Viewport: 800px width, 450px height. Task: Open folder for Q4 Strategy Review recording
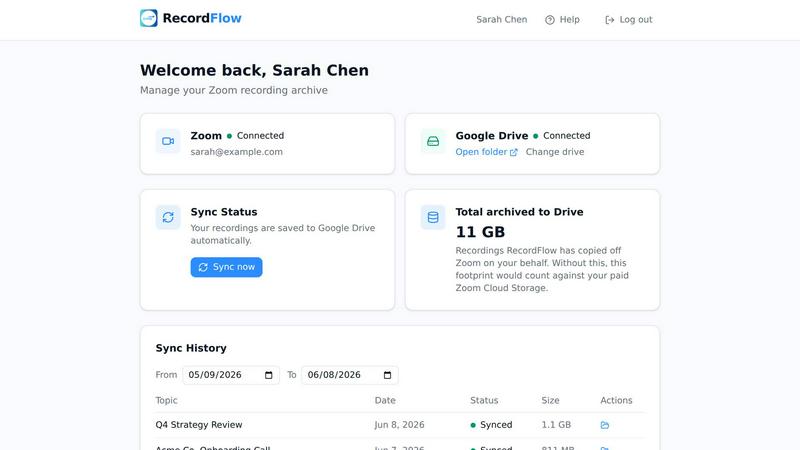[605, 425]
